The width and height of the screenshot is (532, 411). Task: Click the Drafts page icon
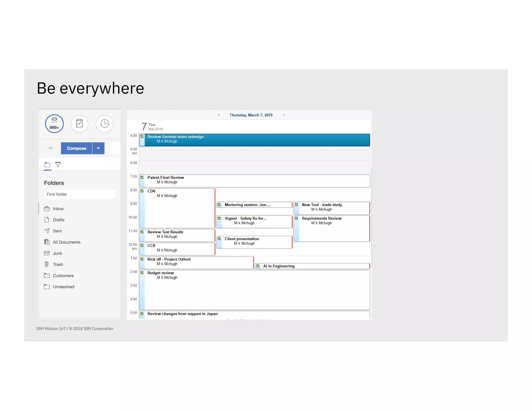point(47,220)
